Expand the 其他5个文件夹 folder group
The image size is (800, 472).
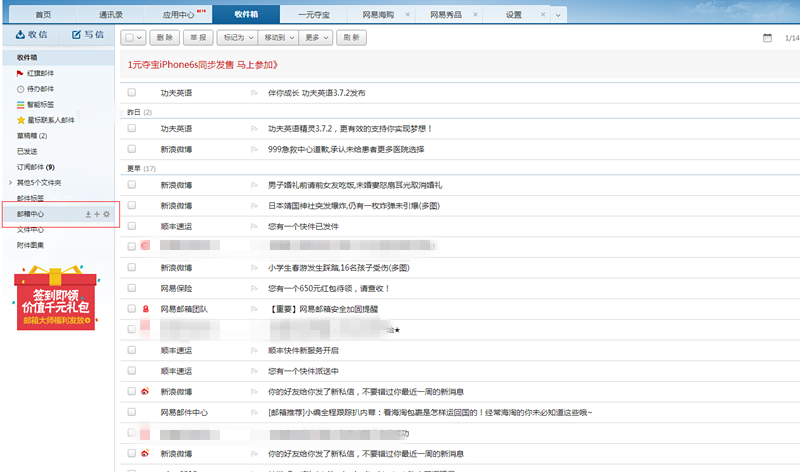tap(10, 183)
